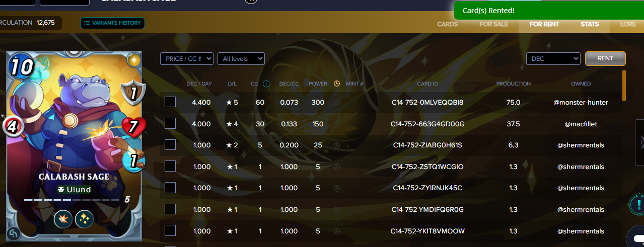Check the box for card C14-752-YMDIFQ6R0G
The width and height of the screenshot is (644, 247).
pyautogui.click(x=170, y=209)
